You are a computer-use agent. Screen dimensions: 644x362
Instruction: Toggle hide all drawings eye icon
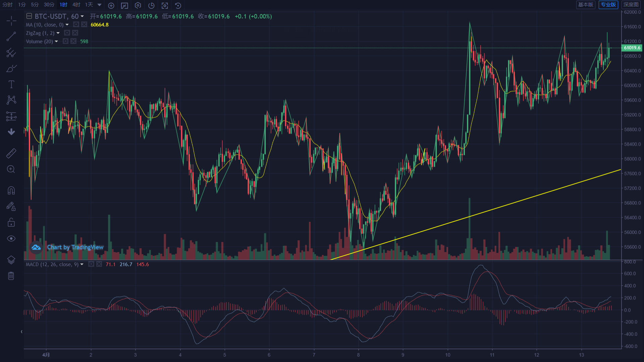pos(11,238)
